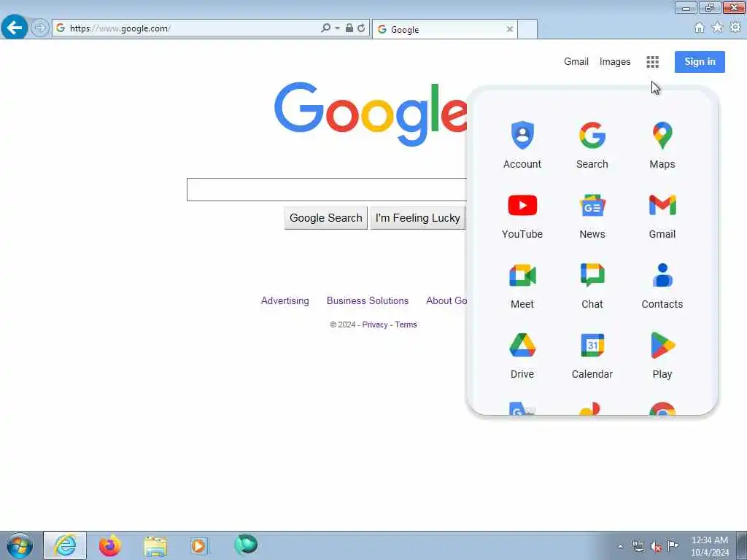View the security lock icon in address bar

point(349,28)
